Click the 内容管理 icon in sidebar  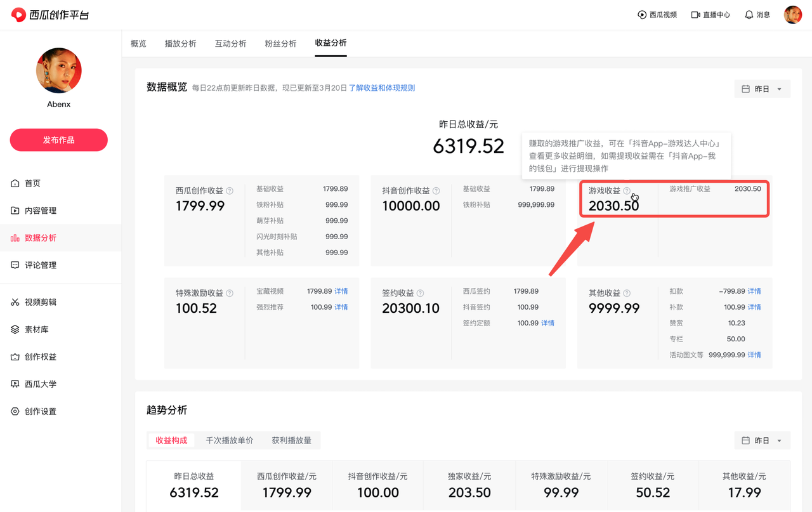pos(15,211)
